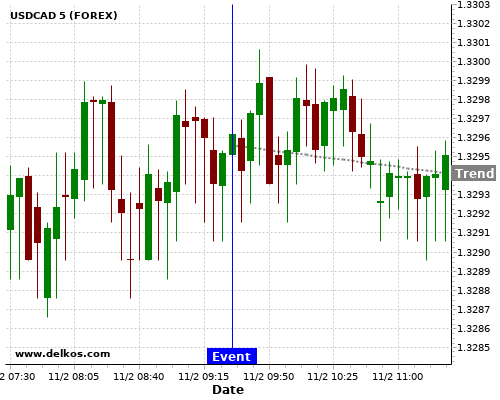Viewport: 500px width, 400px height.
Task: Click the USDCAD 5 (FOREX) chart title
Action: click(x=64, y=16)
